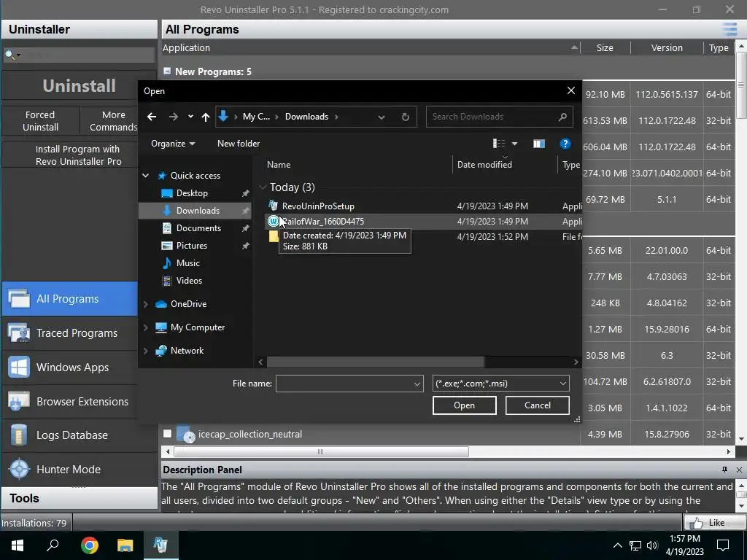The width and height of the screenshot is (747, 560).
Task: Open the dialog help button
Action: [x=565, y=144]
